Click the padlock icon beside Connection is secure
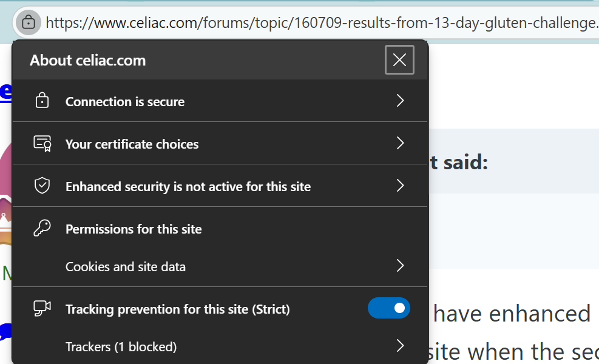Screen dimensions: 599x364 click(x=42, y=101)
